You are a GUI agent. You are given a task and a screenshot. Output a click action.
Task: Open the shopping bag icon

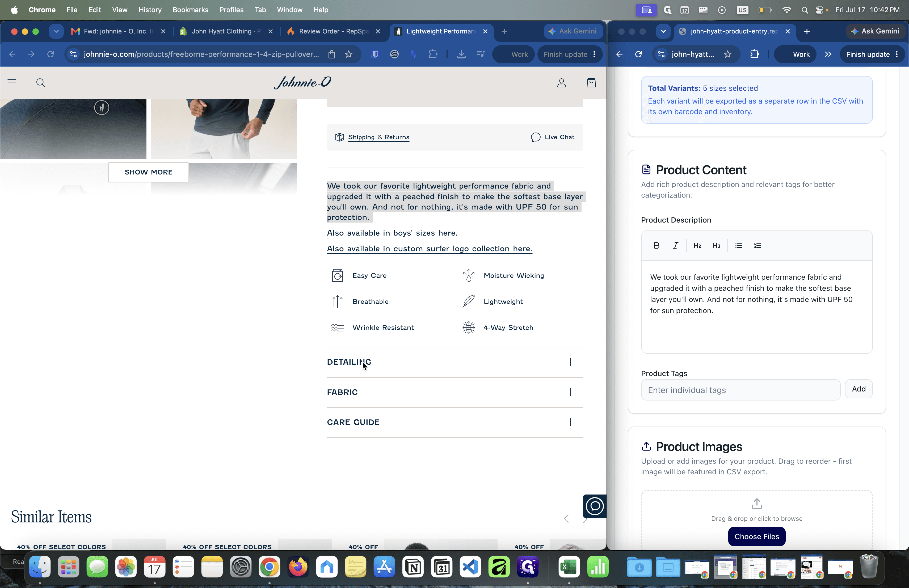591,83
